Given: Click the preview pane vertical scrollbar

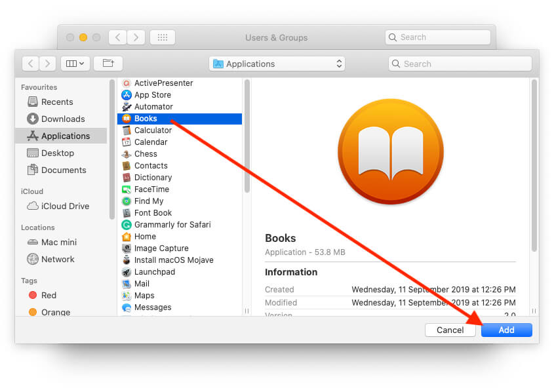Looking at the screenshot, I should tap(534, 166).
